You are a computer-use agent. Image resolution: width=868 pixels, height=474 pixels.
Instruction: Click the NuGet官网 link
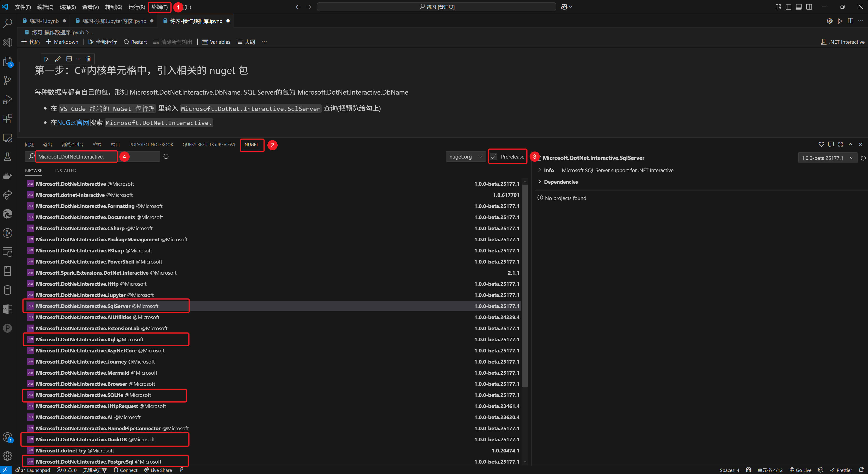pos(73,122)
